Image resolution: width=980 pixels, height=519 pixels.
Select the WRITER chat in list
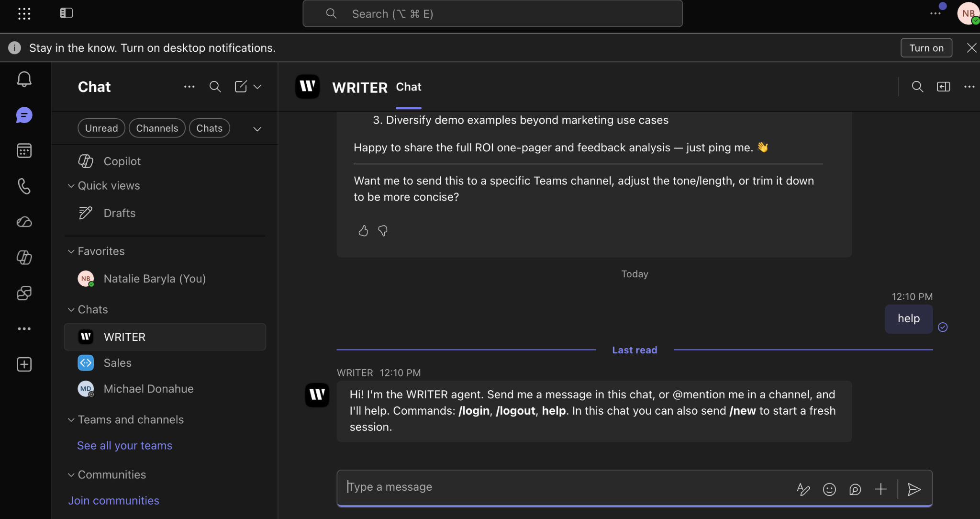click(165, 337)
